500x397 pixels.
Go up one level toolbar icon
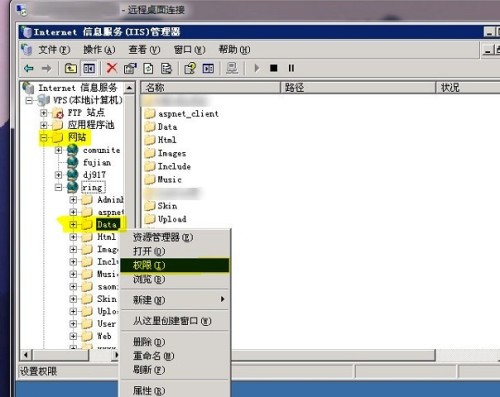pyautogui.click(x=70, y=68)
